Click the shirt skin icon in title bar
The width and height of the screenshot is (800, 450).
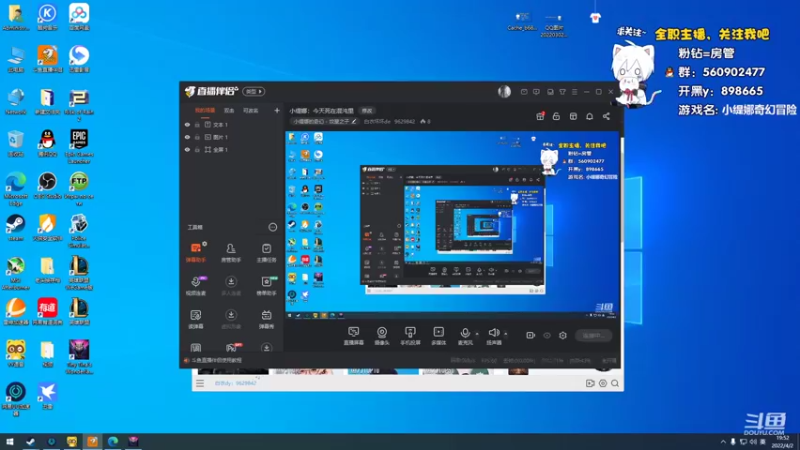coord(562,92)
